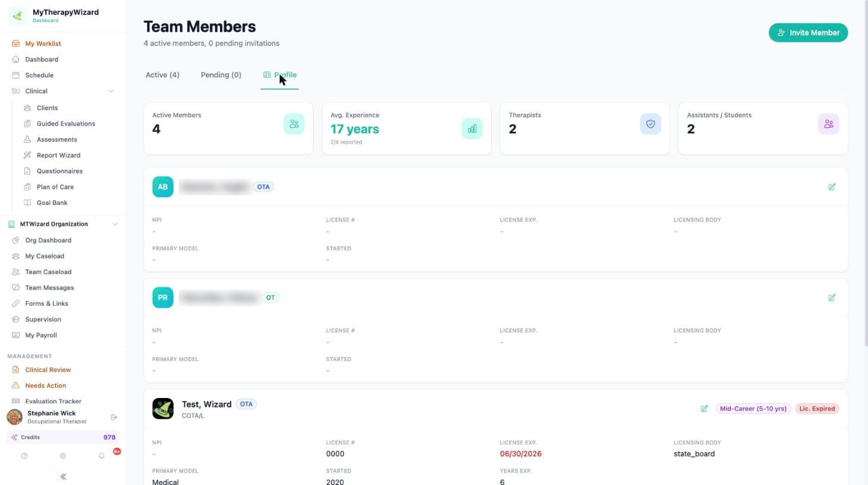
Task: Open Questionnaires page
Action: pyautogui.click(x=60, y=171)
